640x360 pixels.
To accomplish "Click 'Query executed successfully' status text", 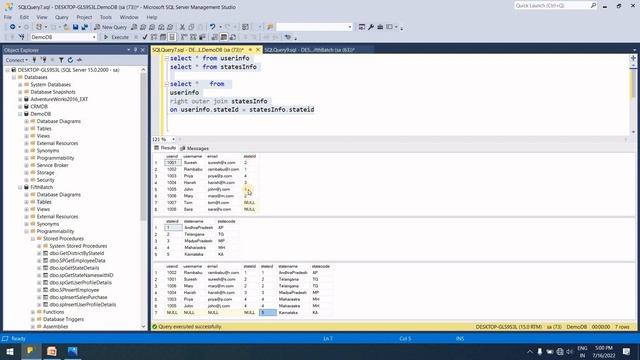I will pos(190,327).
